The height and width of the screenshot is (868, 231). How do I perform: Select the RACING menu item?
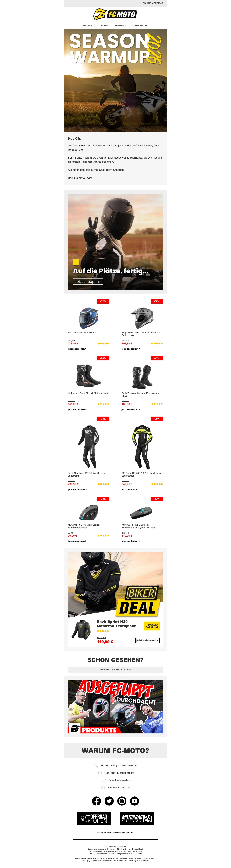(88, 26)
